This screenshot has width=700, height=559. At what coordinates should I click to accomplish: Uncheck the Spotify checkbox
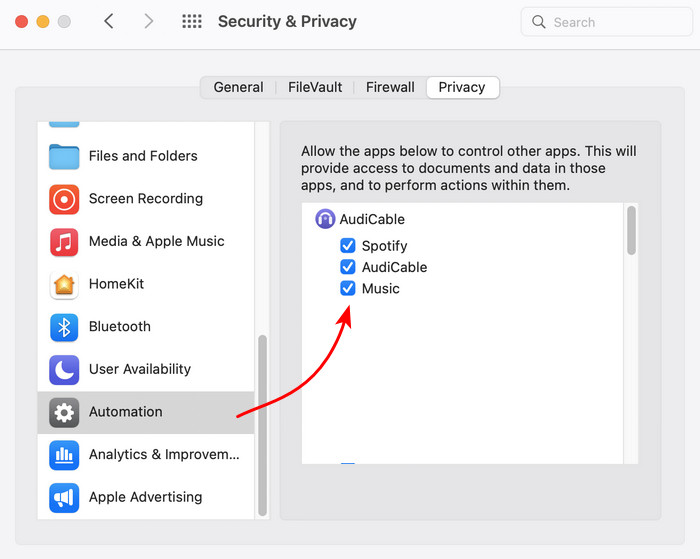point(348,246)
